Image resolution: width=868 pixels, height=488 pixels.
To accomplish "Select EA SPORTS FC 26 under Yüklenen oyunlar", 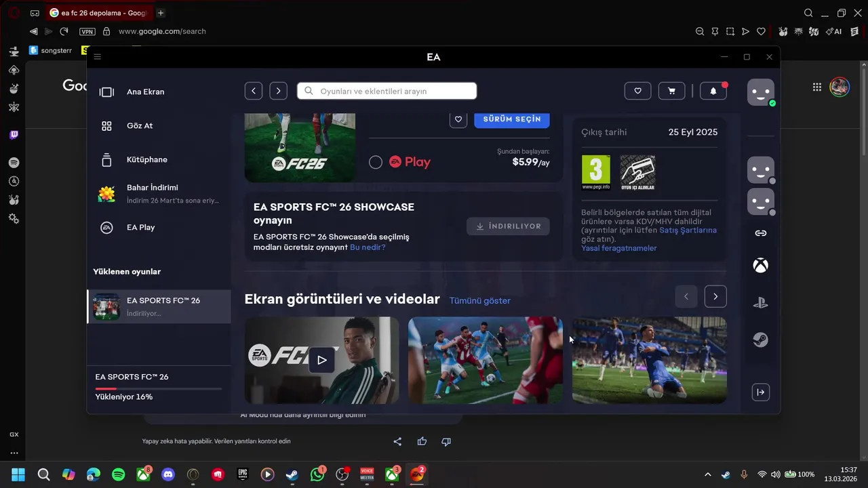I will (x=159, y=307).
